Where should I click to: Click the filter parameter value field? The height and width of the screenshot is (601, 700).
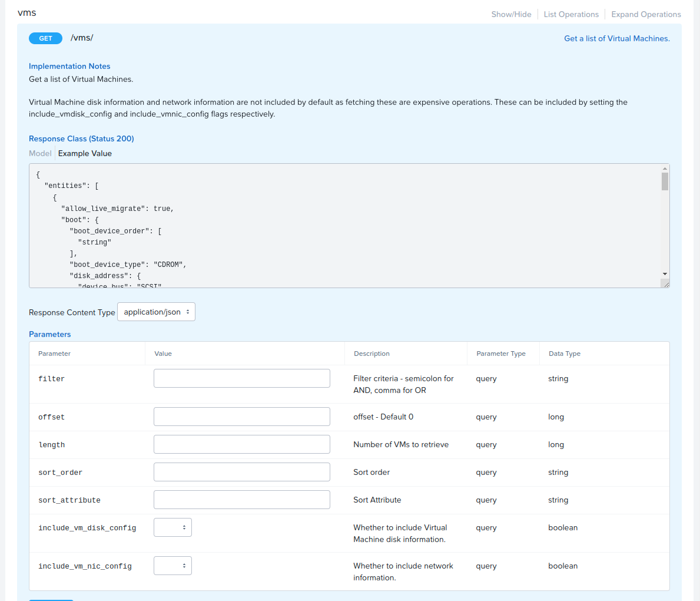click(241, 378)
